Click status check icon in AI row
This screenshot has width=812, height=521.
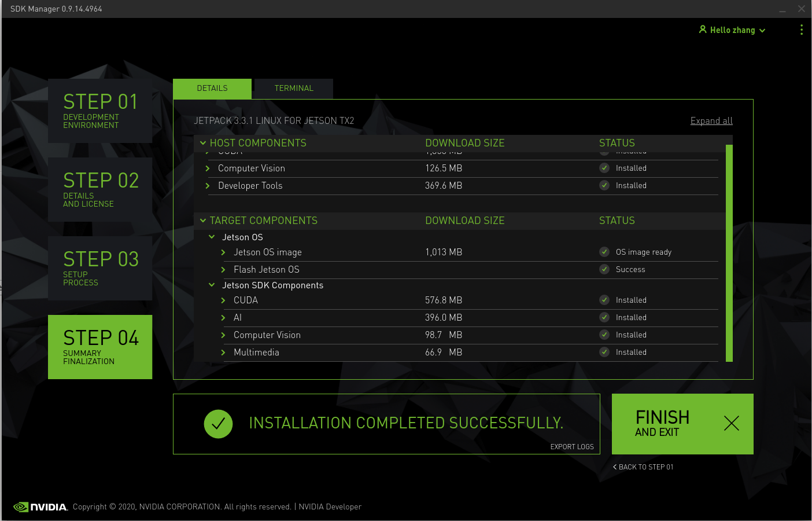tap(604, 317)
